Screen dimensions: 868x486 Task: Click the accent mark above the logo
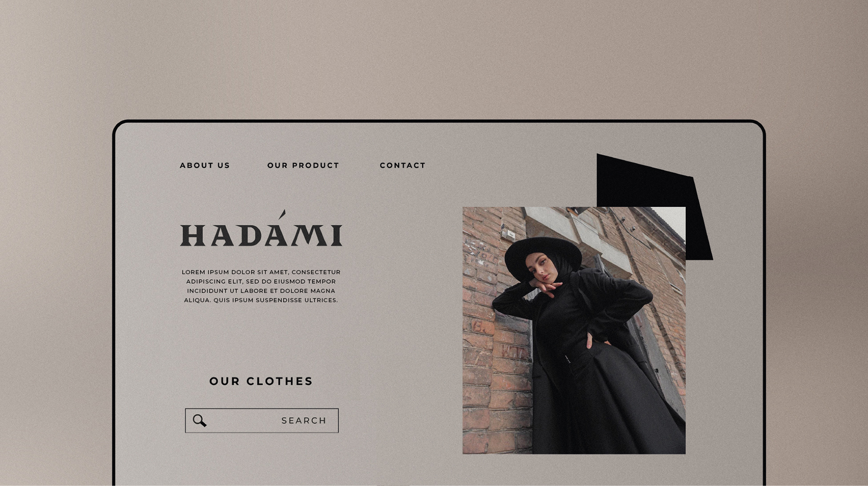tap(282, 214)
